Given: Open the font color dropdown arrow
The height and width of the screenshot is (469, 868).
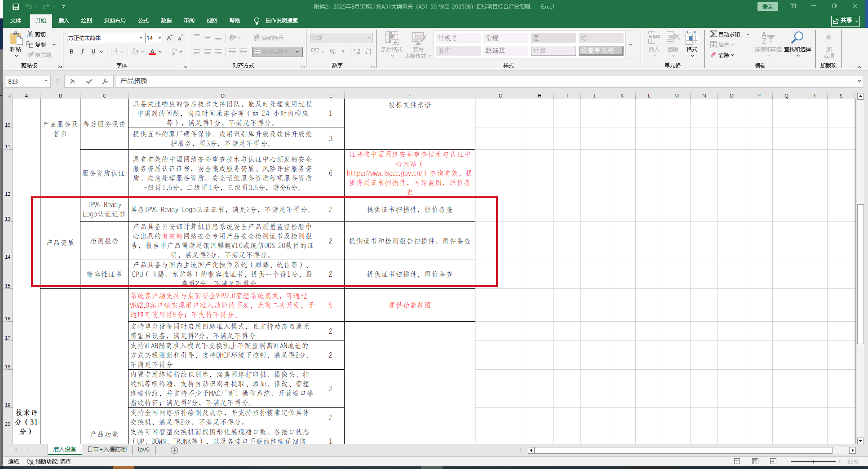Looking at the screenshot, I should click(160, 52).
